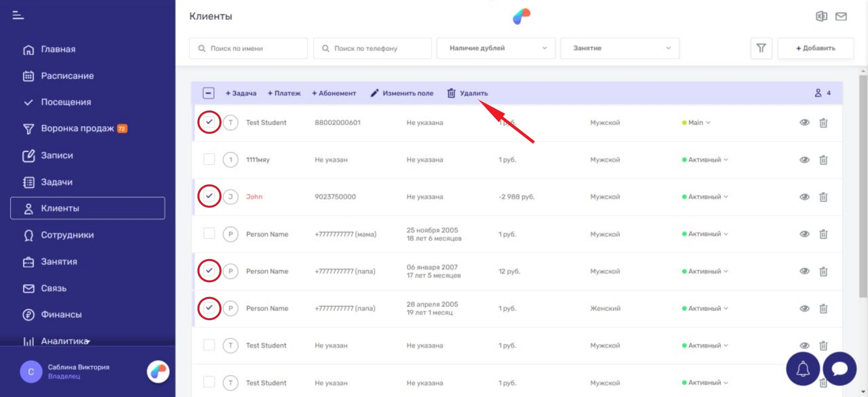
Task: Delete John row via trash icon
Action: [823, 197]
